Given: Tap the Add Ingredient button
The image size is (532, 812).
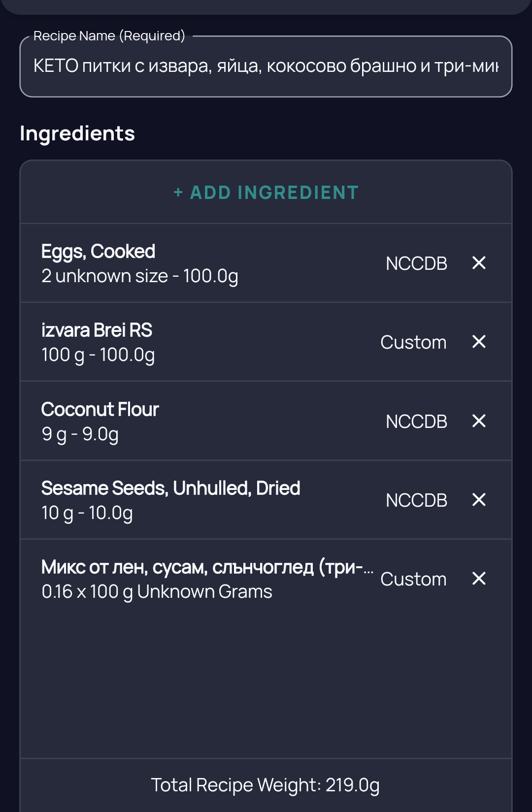Looking at the screenshot, I should tap(266, 193).
